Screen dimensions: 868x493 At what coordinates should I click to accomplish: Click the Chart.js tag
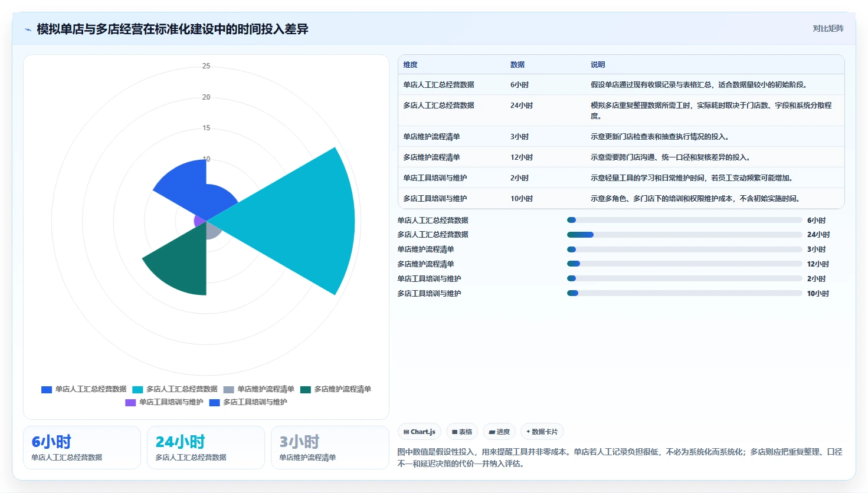[420, 432]
